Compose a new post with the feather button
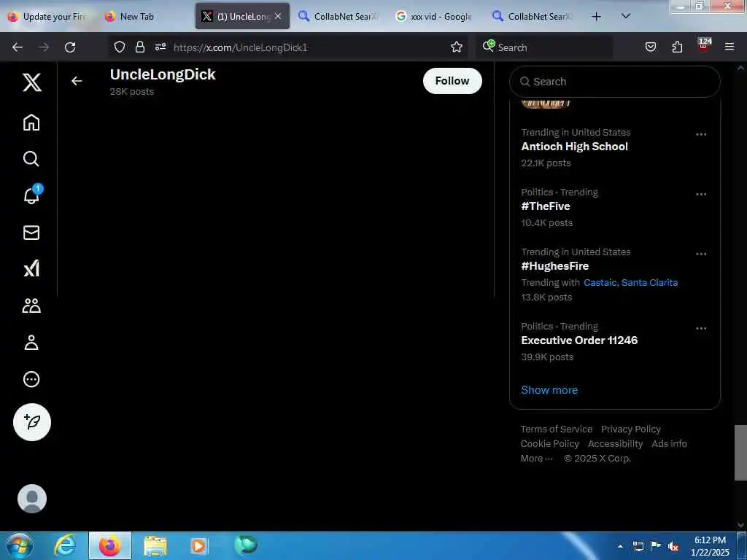The height and width of the screenshot is (560, 747). click(x=32, y=422)
